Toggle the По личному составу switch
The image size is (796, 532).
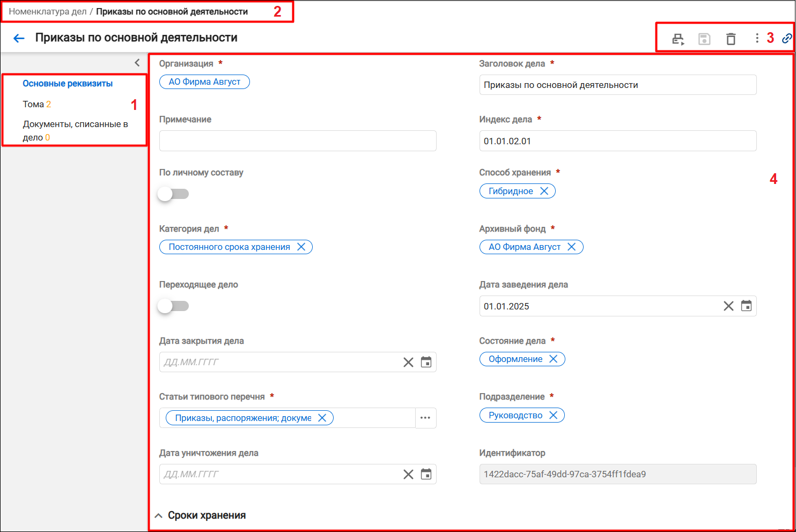pyautogui.click(x=173, y=194)
